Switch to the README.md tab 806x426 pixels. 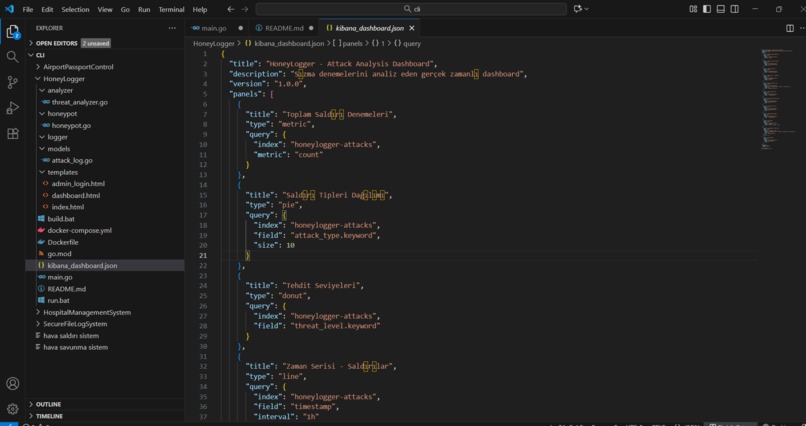tap(284, 28)
